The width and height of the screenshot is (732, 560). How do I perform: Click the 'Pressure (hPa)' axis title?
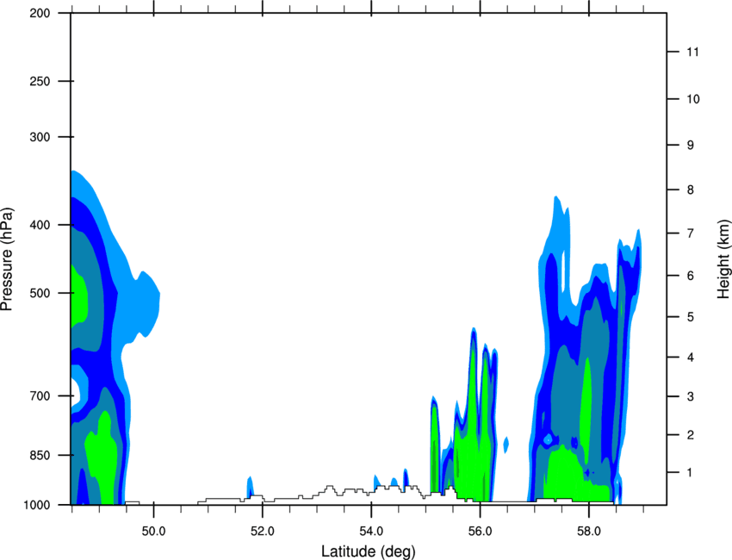pos(7,258)
